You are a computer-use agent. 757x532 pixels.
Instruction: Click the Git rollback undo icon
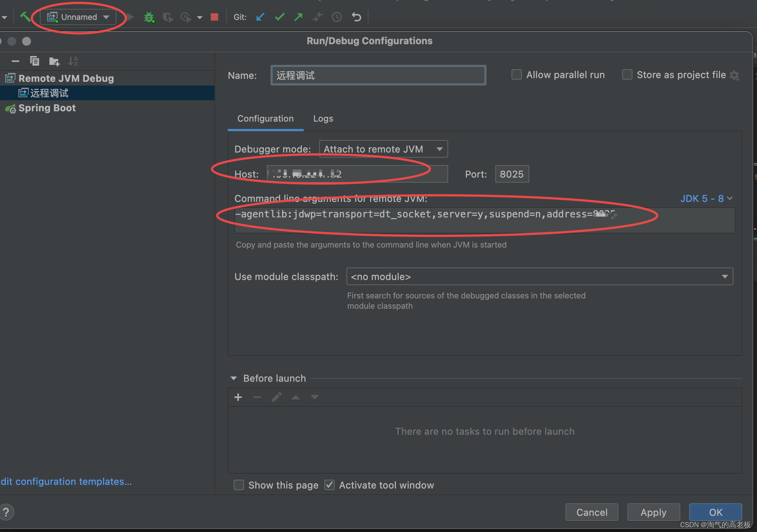(356, 17)
